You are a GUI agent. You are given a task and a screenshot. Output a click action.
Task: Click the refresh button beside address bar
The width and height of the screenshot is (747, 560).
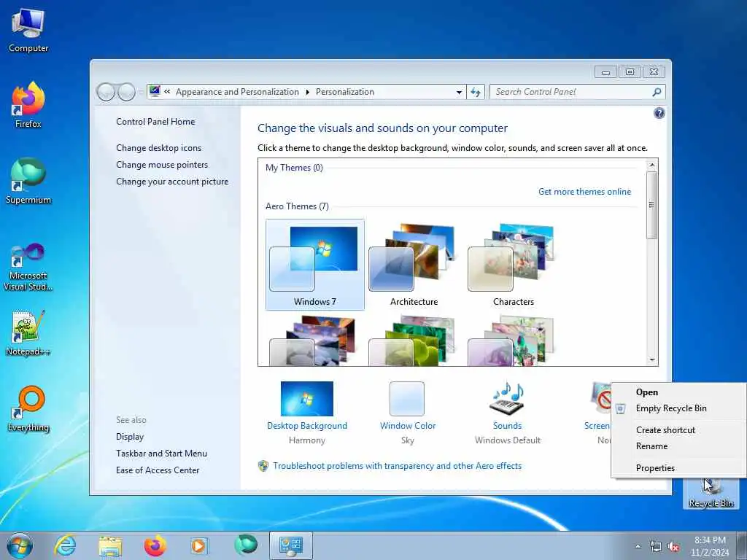[476, 92]
